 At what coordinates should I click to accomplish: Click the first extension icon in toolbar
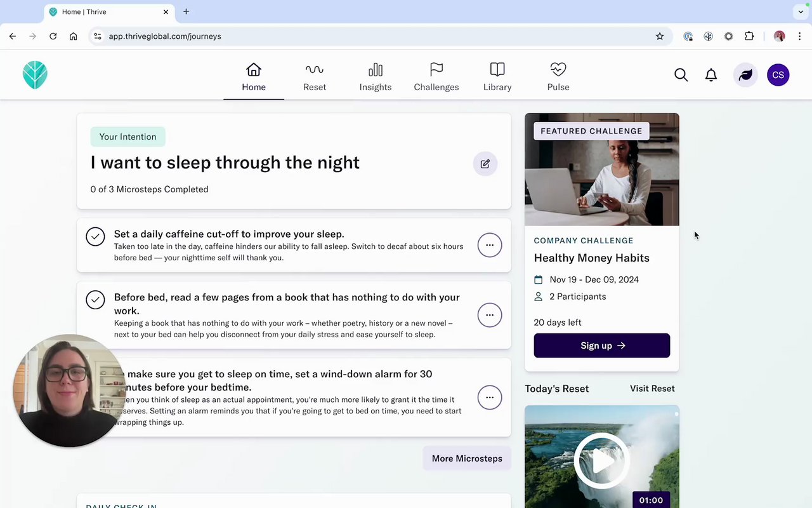688,36
